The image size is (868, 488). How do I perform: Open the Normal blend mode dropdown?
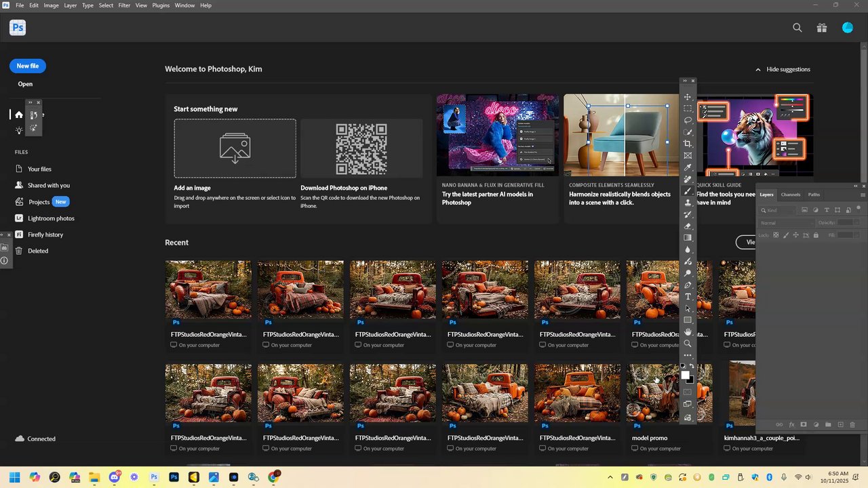[787, 223]
